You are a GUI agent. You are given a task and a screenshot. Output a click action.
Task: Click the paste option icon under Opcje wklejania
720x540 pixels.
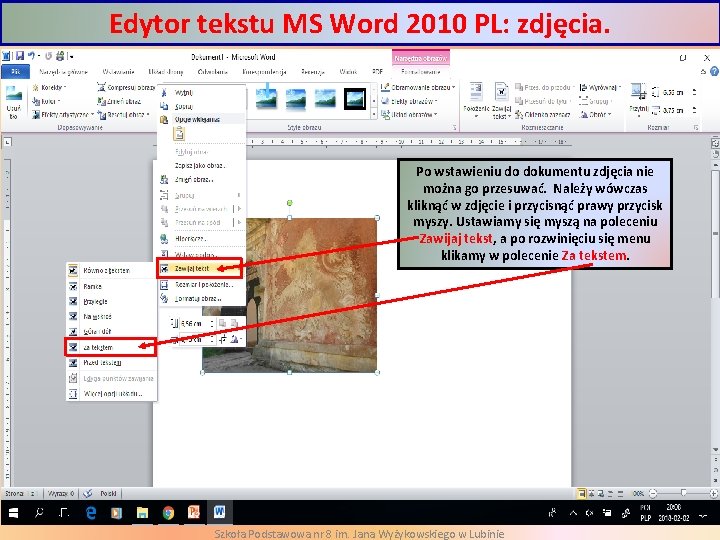tap(179, 134)
